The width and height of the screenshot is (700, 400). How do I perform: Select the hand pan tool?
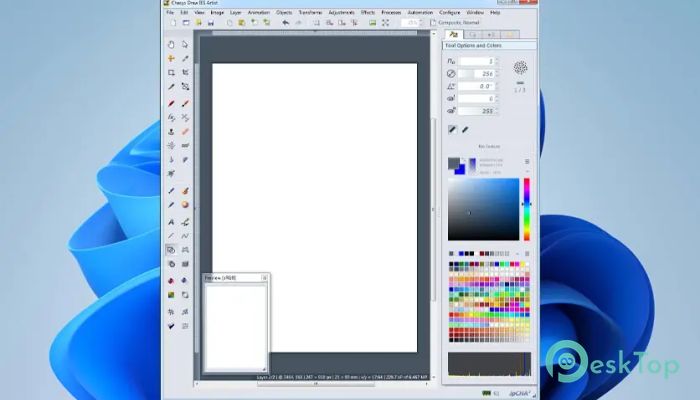[x=171, y=45]
